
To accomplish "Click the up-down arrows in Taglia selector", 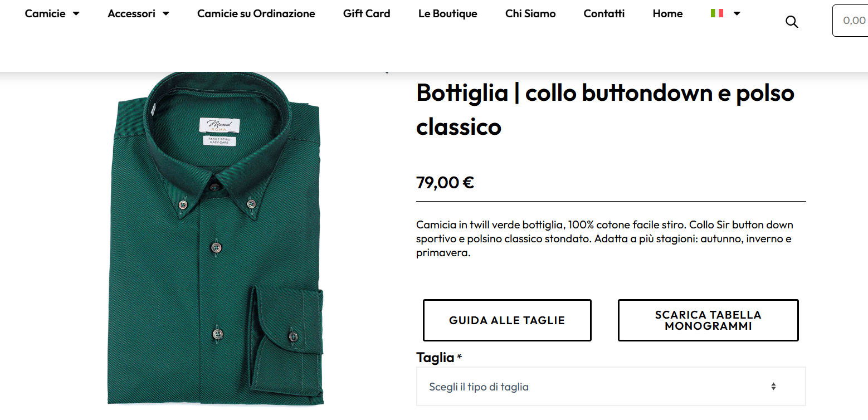I will click(x=773, y=387).
